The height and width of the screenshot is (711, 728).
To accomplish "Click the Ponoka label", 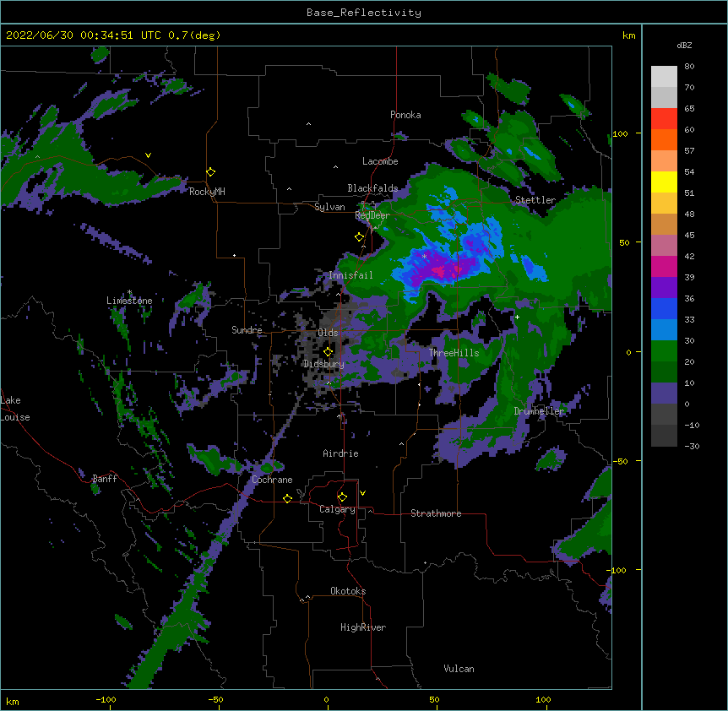I will (x=405, y=115).
